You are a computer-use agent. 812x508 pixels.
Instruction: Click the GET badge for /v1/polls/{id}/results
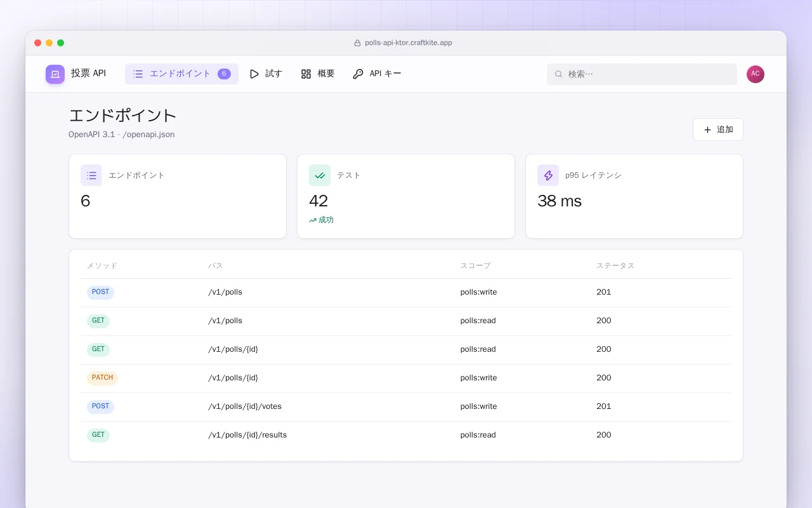[x=98, y=436]
